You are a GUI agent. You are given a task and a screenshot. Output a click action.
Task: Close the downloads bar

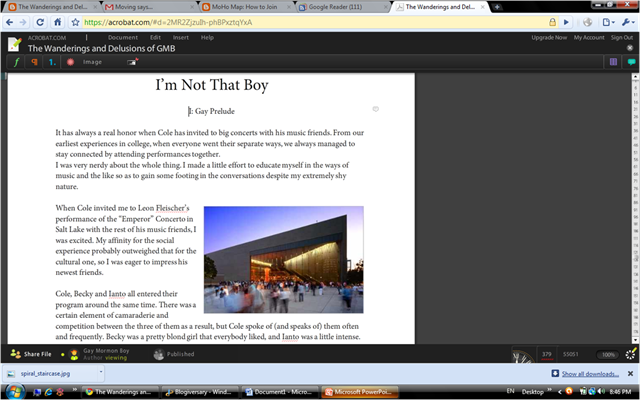coord(631,373)
